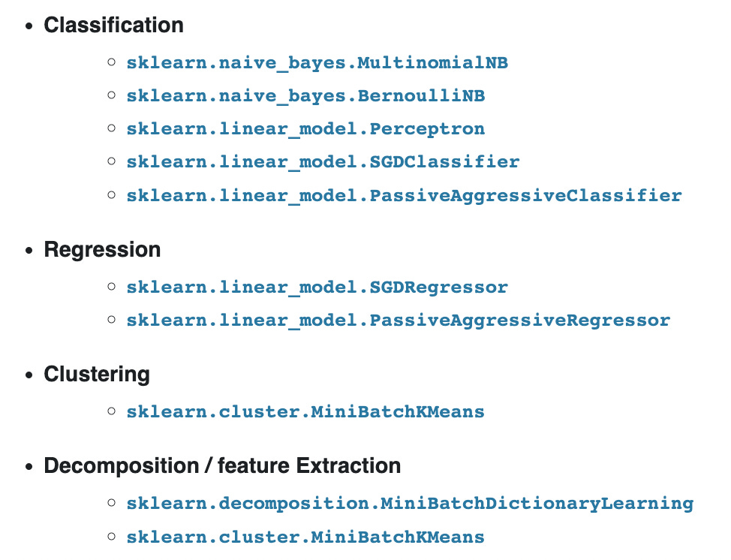Click the Decomposition / feature Extraction heading

222,465
